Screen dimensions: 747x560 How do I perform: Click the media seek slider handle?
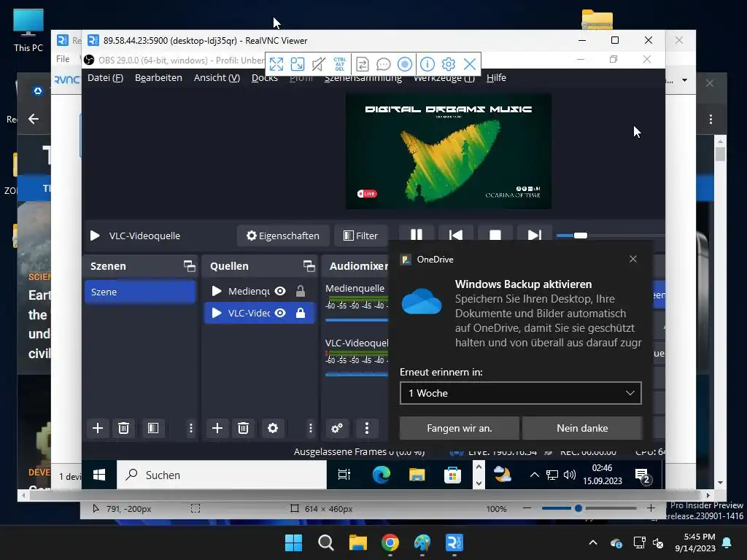tap(580, 236)
